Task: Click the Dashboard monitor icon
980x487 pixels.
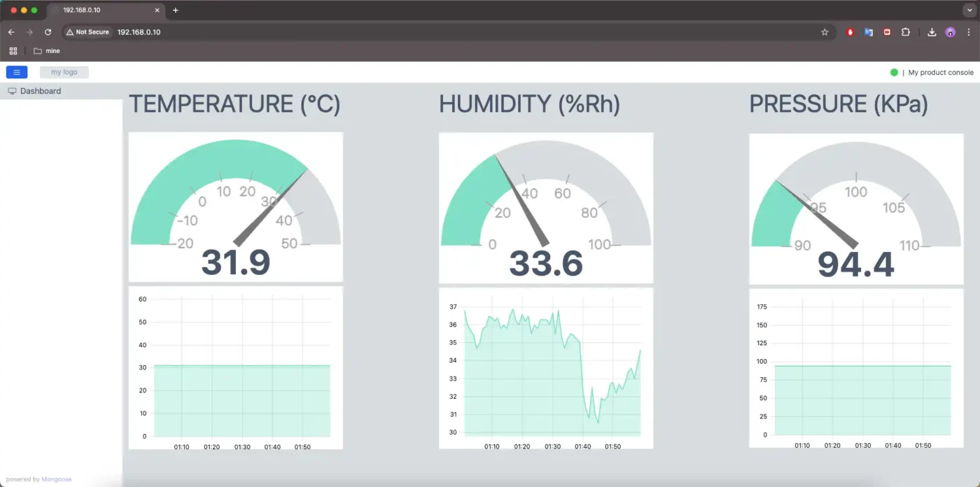Action: 12,91
